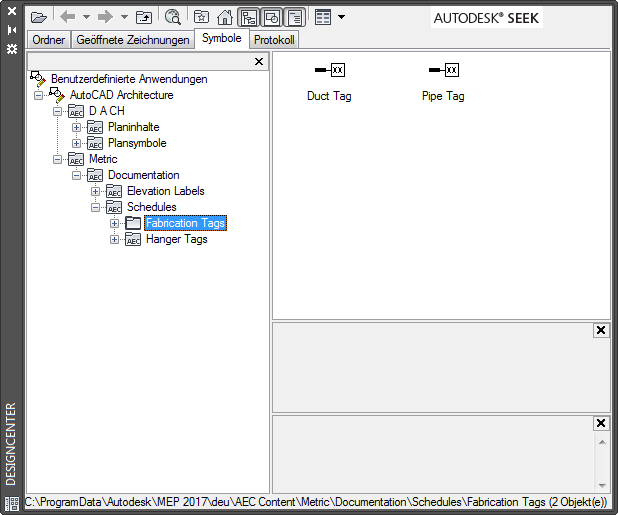Select the Fabrication Tags folder
Image resolution: width=618 pixels, height=515 pixels.
point(185,223)
